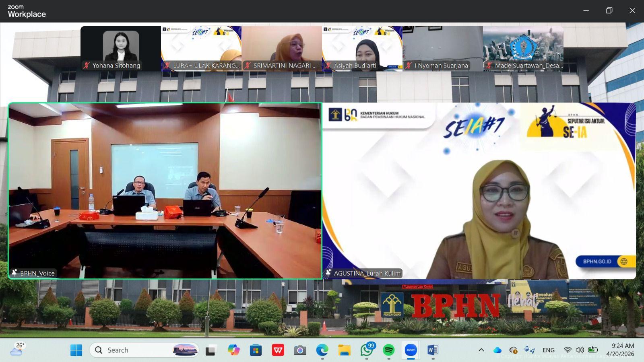This screenshot has width=644, height=362.
Task: Open File Explorer from taskbar
Action: click(344, 350)
